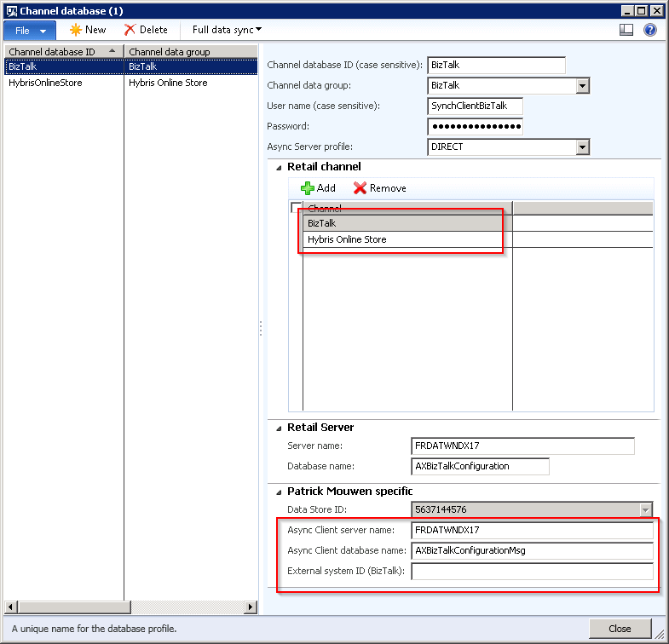Open the Help question mark icon
669x644 pixels.
point(649,30)
